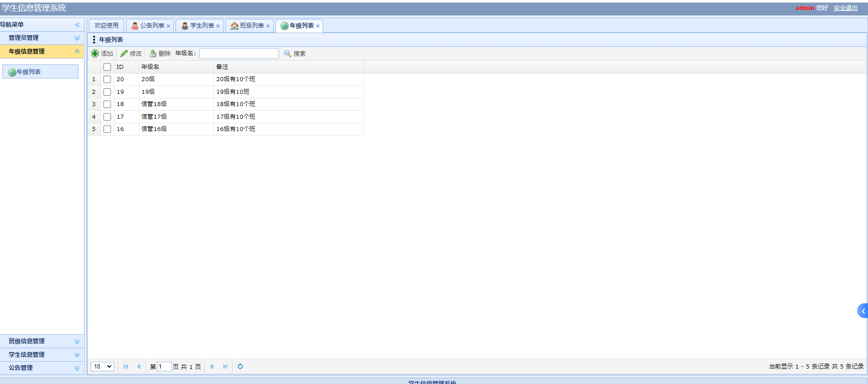Screen dimensions: 868x384
Task: Go to first page in pagination
Action: (126, 366)
